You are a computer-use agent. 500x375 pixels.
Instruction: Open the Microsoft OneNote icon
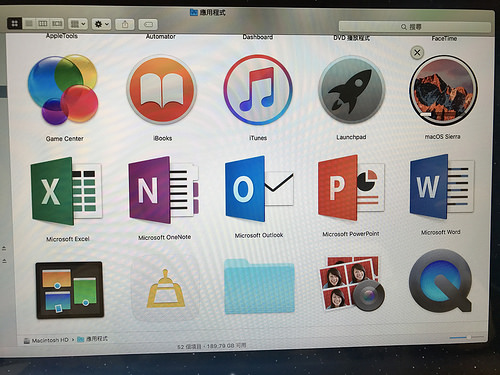tap(164, 190)
